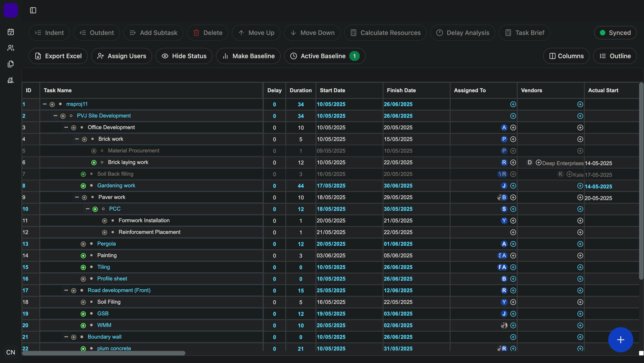Collapse the Office Development task group
This screenshot has height=363, width=644.
[x=66, y=127]
